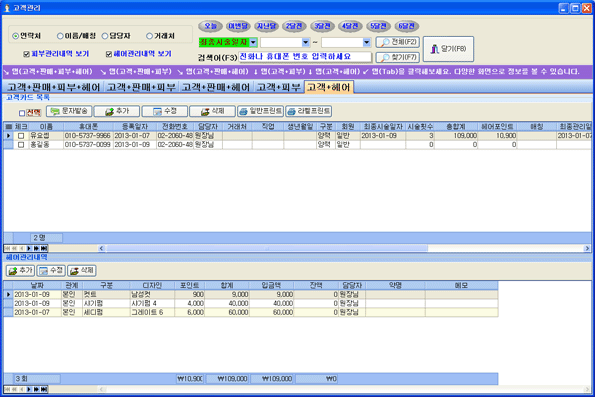Image resolution: width=595 pixels, height=397 pixels.
Task: Check the checkbox in 홍길동 row
Action: 21,145
